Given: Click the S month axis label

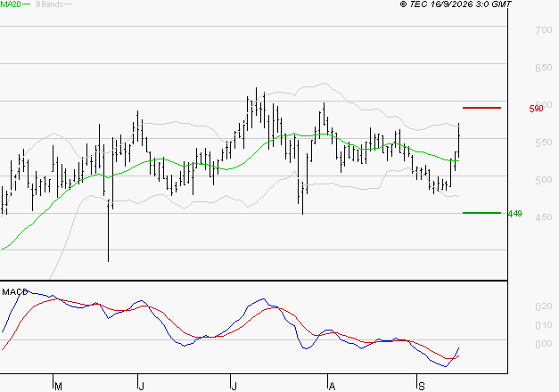Looking at the screenshot, I should (422, 387).
